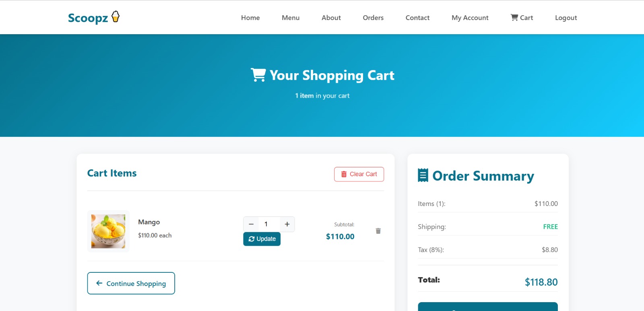Open My Account in navigation
Image resolution: width=644 pixels, height=311 pixels.
[x=470, y=18]
